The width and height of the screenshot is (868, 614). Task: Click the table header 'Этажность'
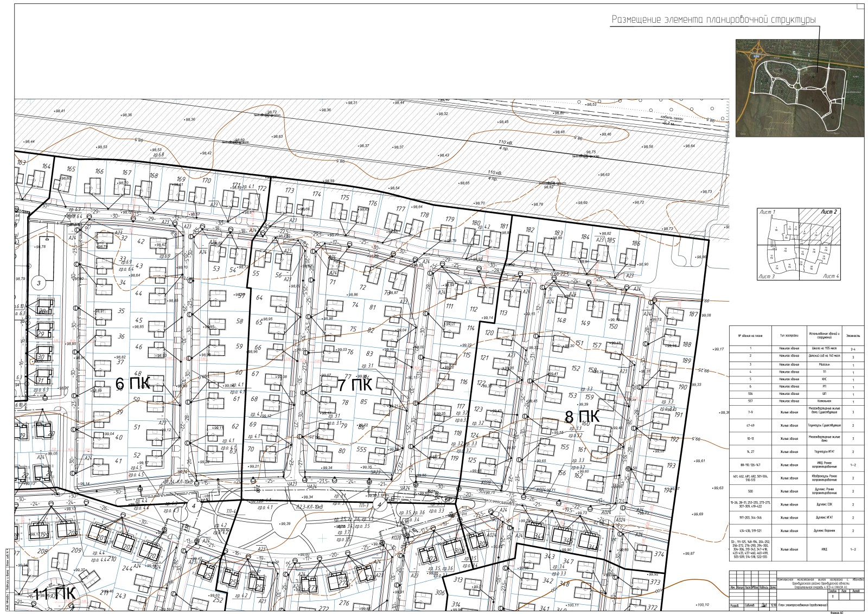[x=853, y=335]
